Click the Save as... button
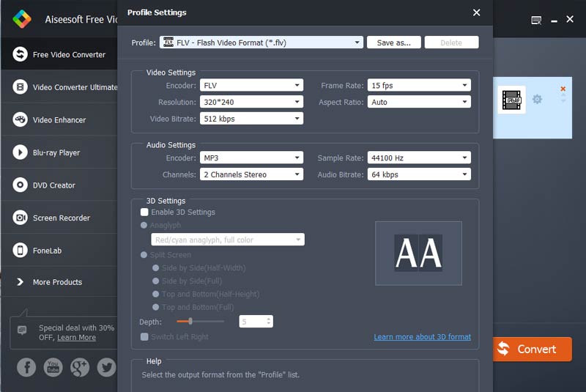Viewport: 586px width, 392px height. click(393, 42)
